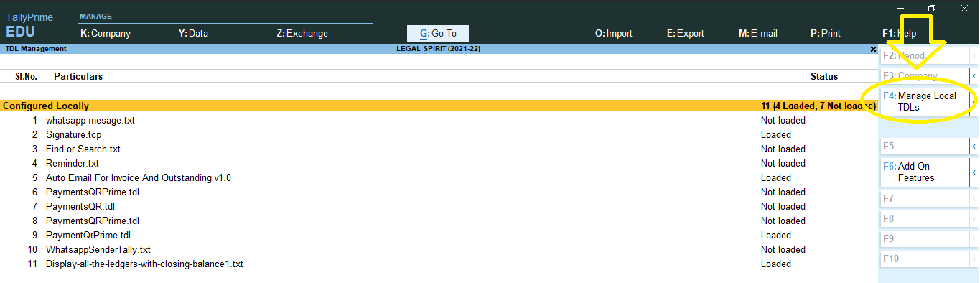Expand arrow beside F3: Company
The width and height of the screenshot is (980, 283).
click(x=974, y=75)
